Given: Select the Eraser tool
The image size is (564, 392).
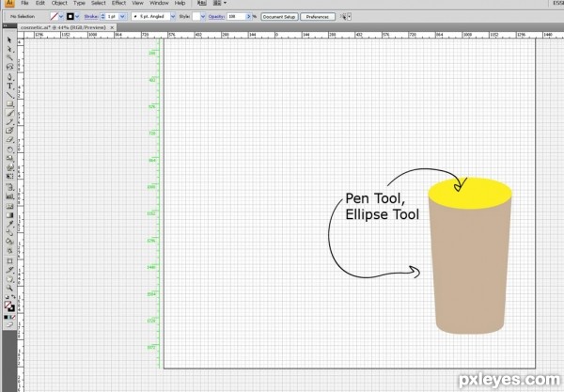Looking at the screenshot, I should pos(9,139).
